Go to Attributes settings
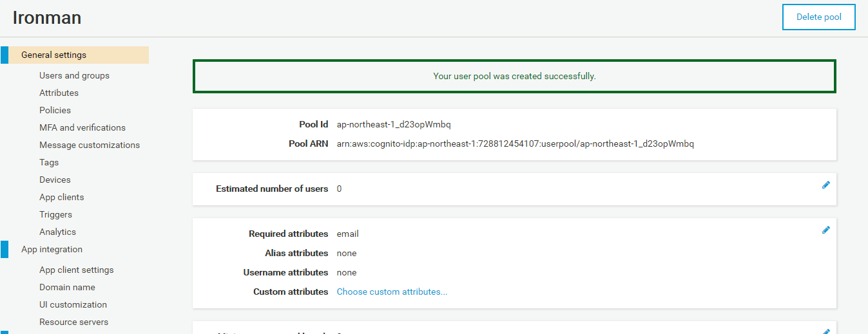 (x=59, y=93)
